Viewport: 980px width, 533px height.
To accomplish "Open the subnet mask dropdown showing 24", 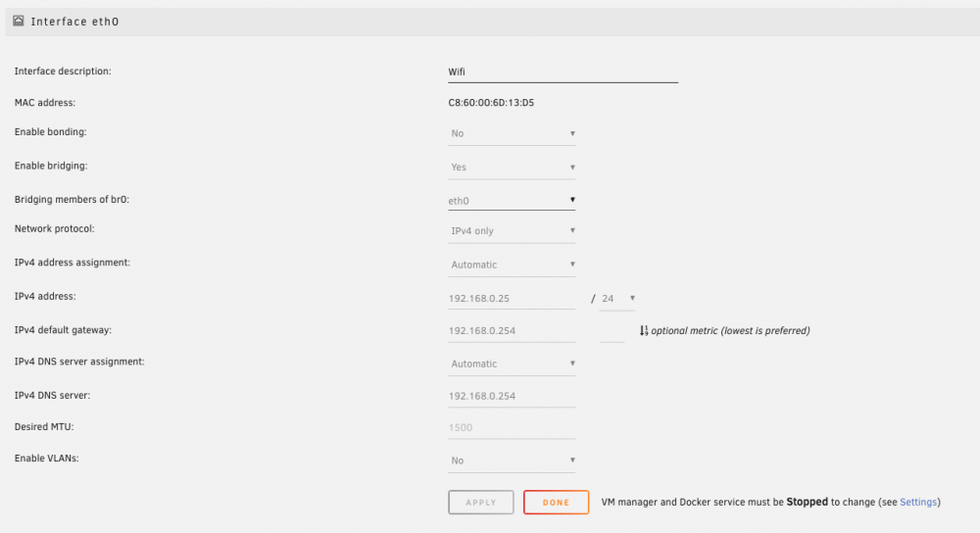I will 617,298.
